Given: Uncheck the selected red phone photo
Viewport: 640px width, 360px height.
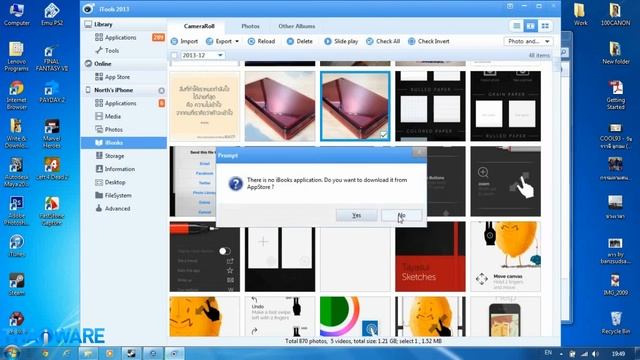Looking at the screenshot, I should pyautogui.click(x=383, y=135).
